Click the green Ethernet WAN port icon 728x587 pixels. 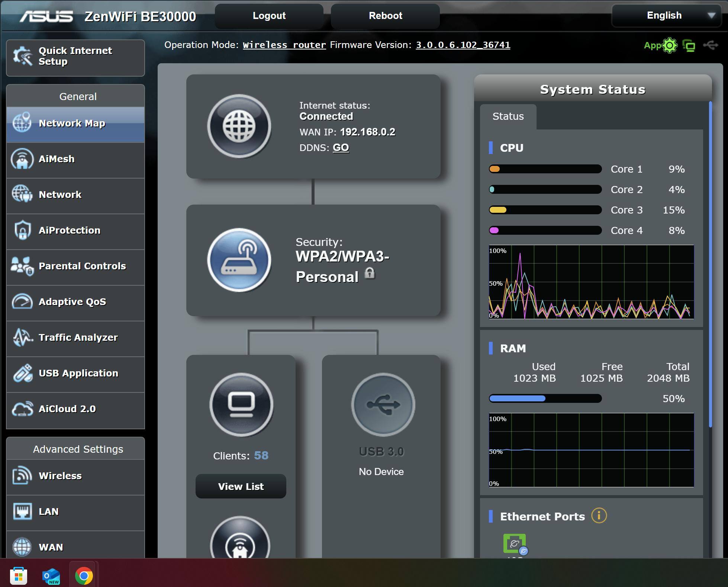click(515, 543)
